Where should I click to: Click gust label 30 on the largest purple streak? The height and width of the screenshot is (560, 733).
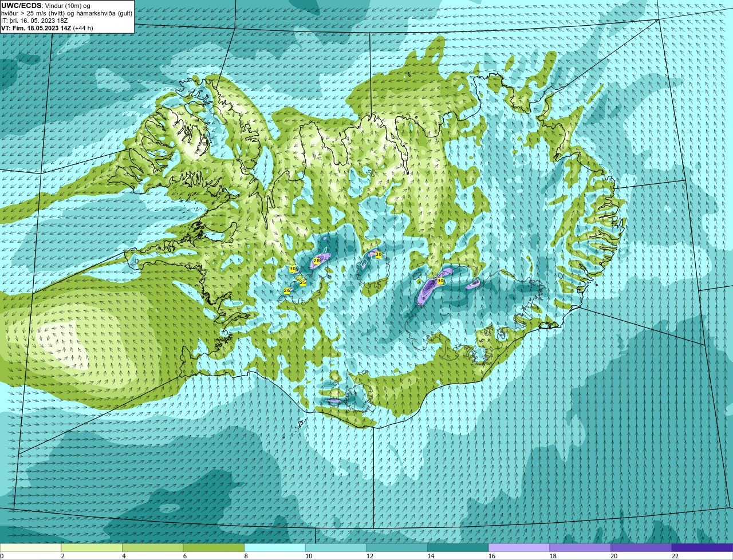point(440,281)
